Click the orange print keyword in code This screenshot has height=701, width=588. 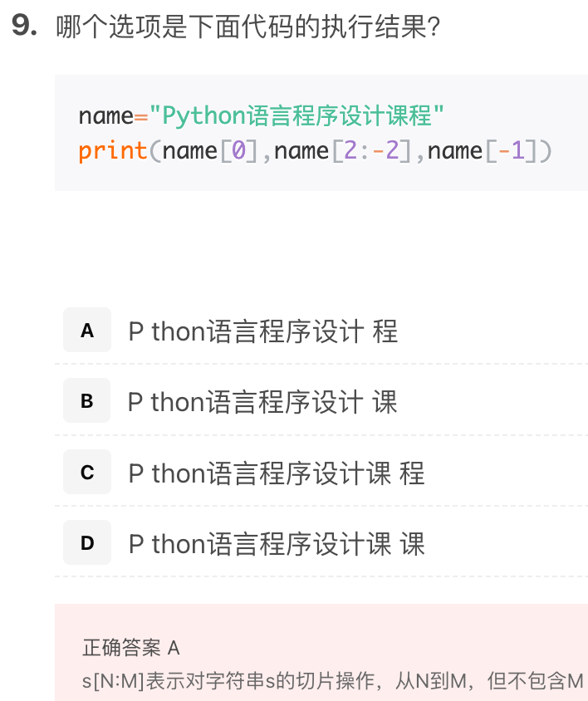click(113, 150)
